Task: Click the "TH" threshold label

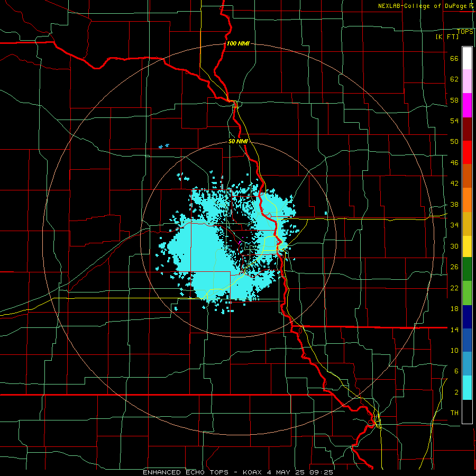Action: [454, 413]
